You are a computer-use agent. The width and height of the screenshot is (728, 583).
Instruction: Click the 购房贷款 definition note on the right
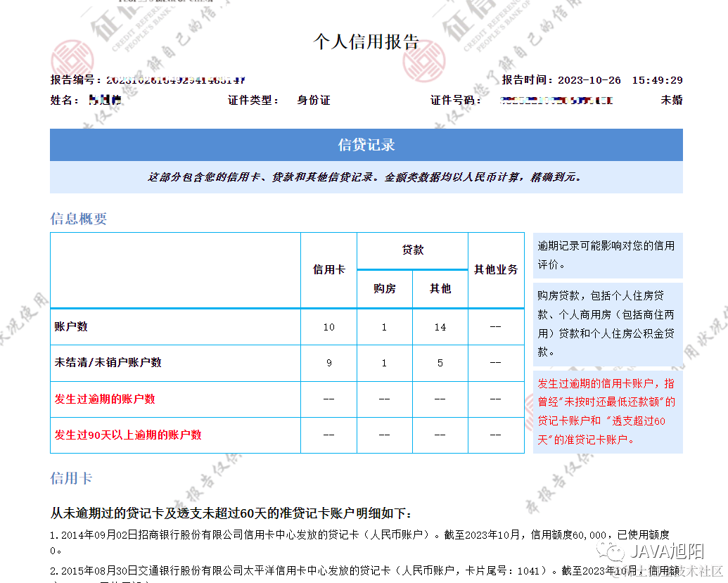pyautogui.click(x=607, y=323)
